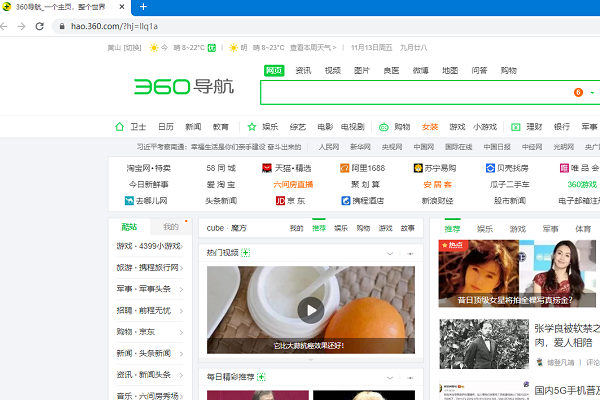Viewport: 600px width, 400px height.
Task: Open the 查看本周天气 link
Action: pyautogui.click(x=313, y=48)
